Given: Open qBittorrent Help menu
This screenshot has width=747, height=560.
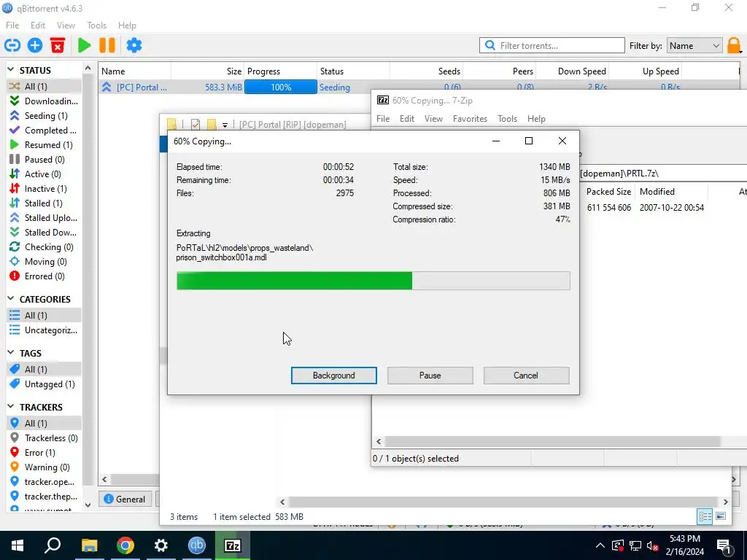Looking at the screenshot, I should (127, 26).
